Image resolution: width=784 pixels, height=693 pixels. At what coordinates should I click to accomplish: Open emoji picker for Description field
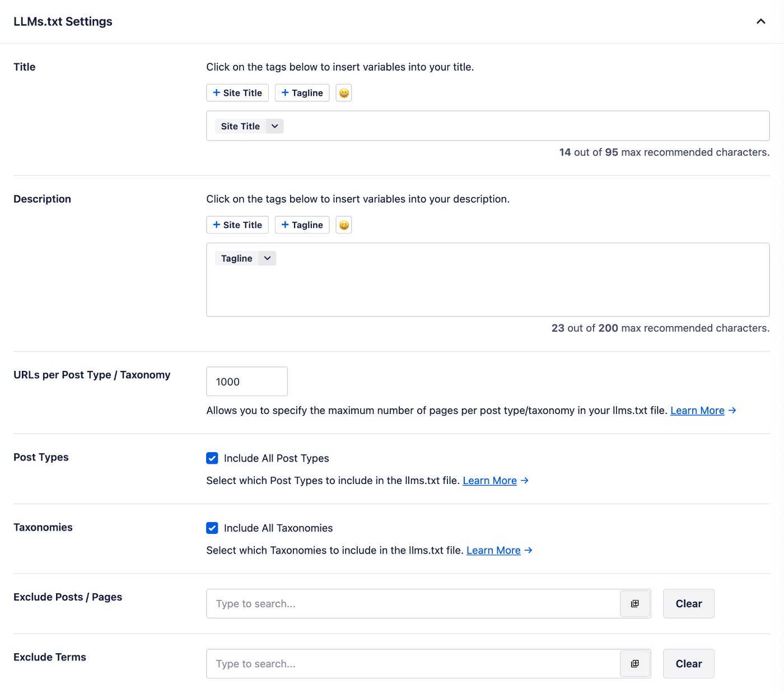click(x=344, y=225)
